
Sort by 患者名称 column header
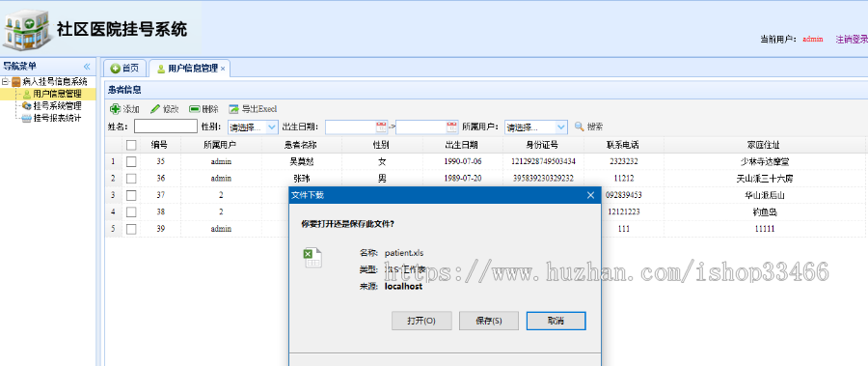point(301,145)
